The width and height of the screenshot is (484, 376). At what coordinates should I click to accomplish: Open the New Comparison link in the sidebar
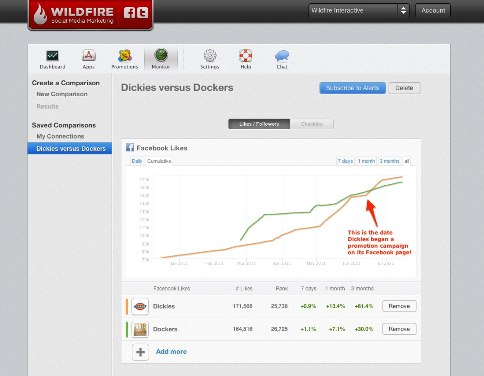pos(62,94)
